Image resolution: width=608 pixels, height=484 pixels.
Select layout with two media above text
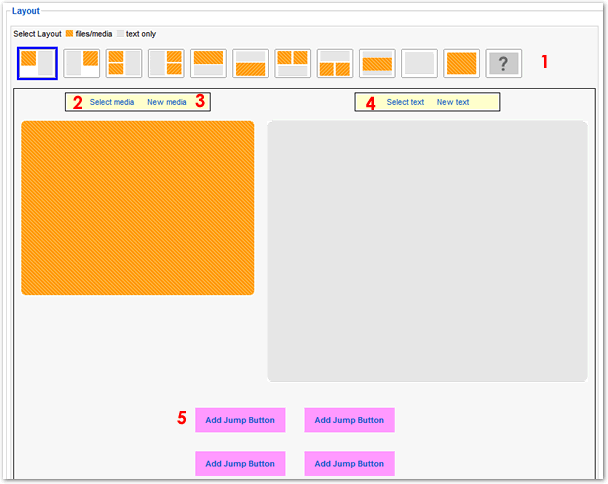292,63
